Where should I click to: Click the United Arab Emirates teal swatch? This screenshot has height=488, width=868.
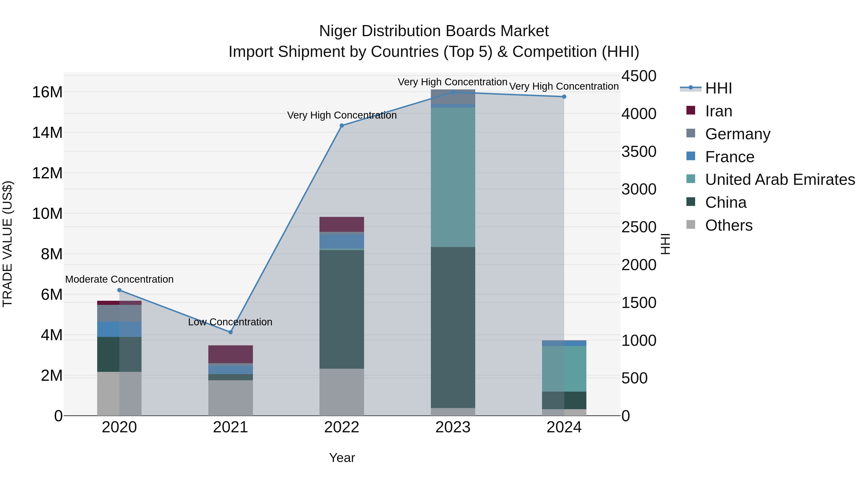[x=691, y=179]
